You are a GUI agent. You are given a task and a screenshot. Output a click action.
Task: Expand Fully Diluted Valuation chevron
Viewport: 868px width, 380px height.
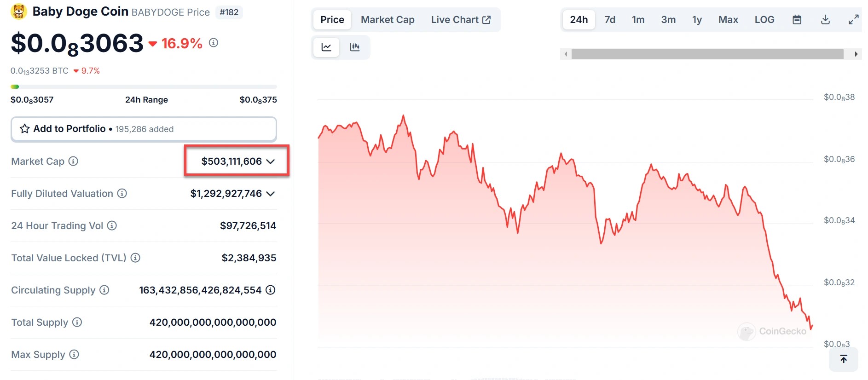tap(271, 194)
